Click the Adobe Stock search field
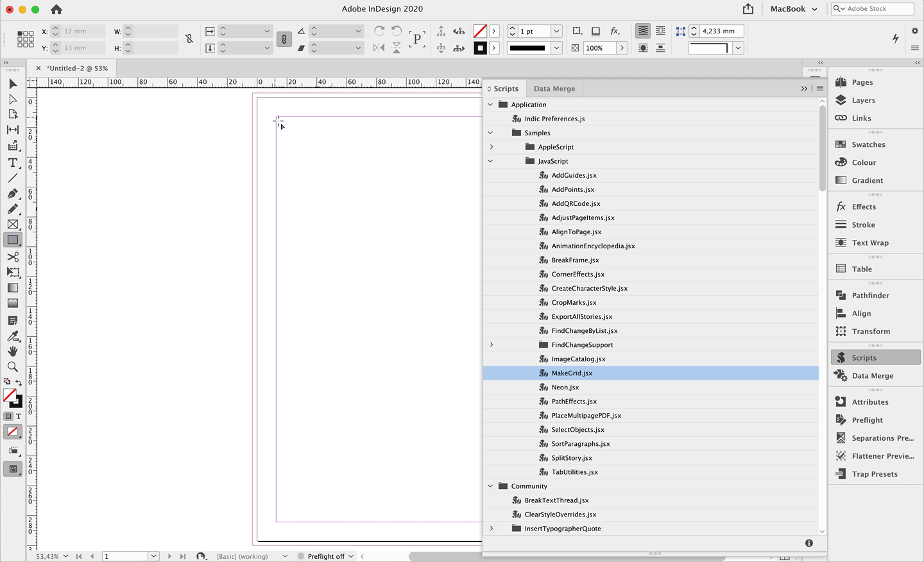The height and width of the screenshot is (562, 924). tap(873, 9)
